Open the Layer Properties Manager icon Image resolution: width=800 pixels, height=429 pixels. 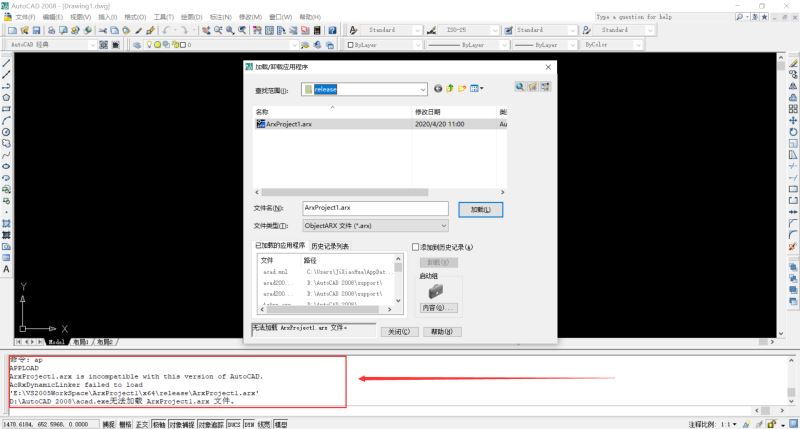point(137,45)
